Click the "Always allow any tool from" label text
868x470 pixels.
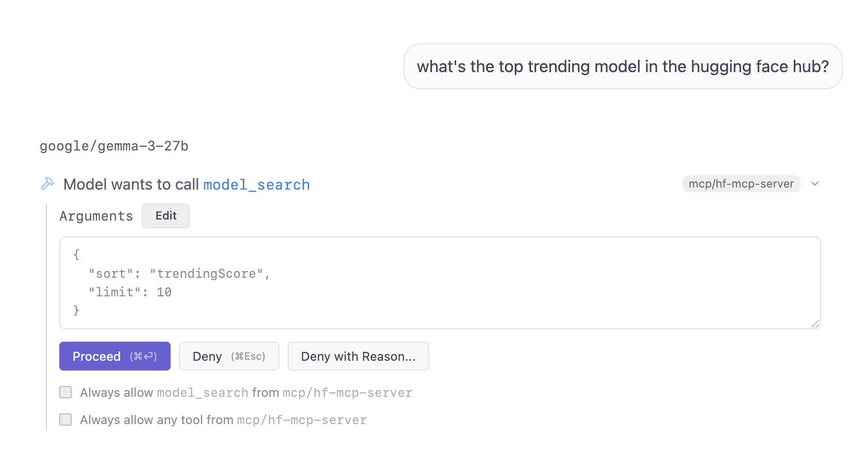coord(156,420)
